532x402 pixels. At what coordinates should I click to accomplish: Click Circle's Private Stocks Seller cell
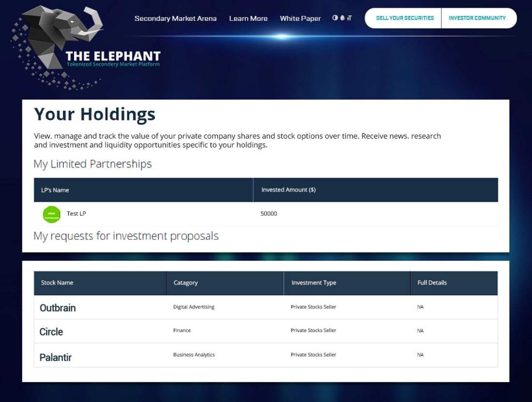(x=313, y=330)
